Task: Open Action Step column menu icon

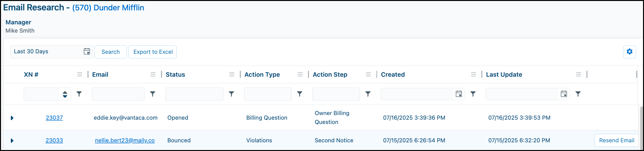Action: pos(368,74)
